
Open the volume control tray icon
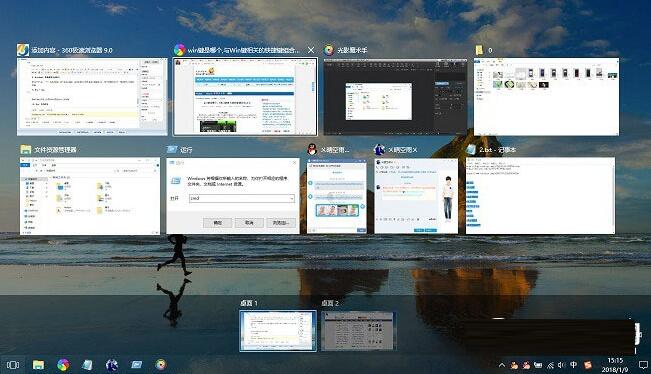(x=561, y=365)
